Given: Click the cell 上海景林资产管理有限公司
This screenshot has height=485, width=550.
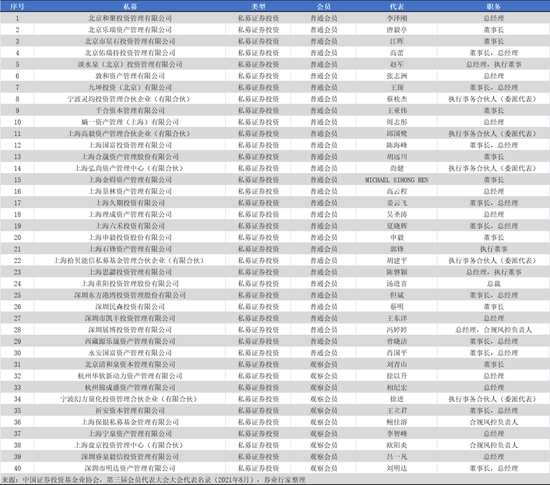Looking at the screenshot, I should [x=130, y=191].
